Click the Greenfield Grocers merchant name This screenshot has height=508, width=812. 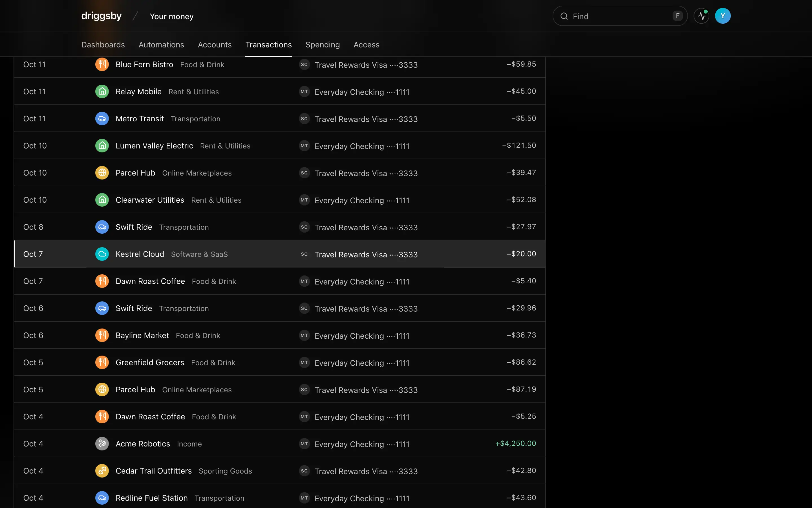pos(150,362)
